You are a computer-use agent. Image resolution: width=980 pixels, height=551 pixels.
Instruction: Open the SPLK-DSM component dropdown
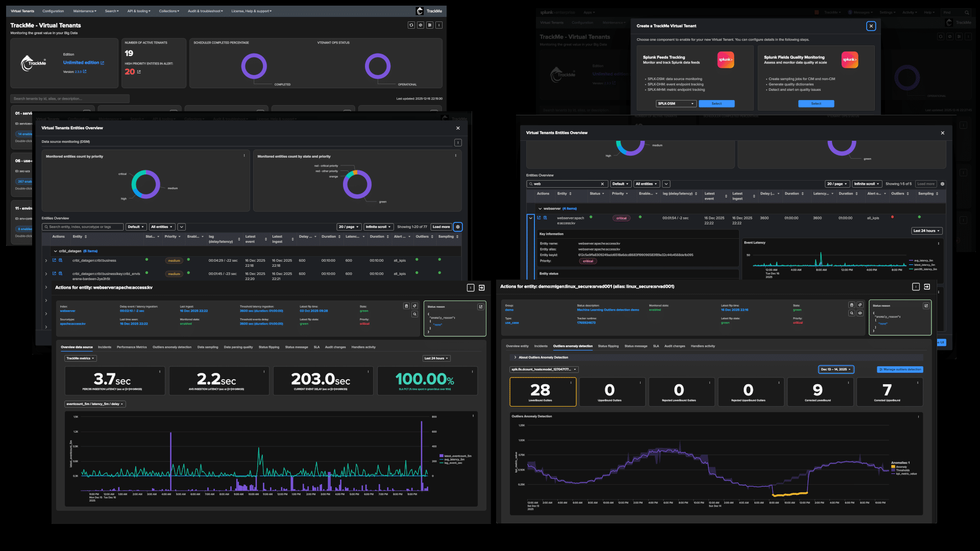(x=676, y=104)
